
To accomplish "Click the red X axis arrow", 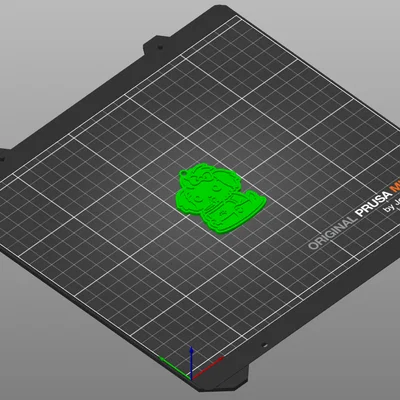I will pyautogui.click(x=207, y=368).
